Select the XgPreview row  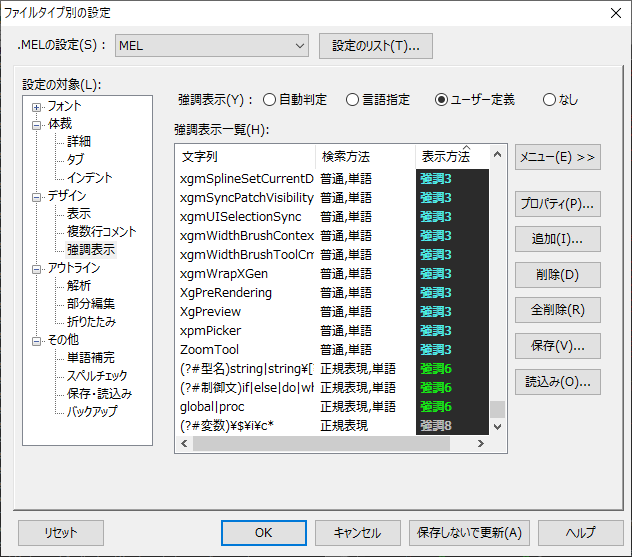333,312
